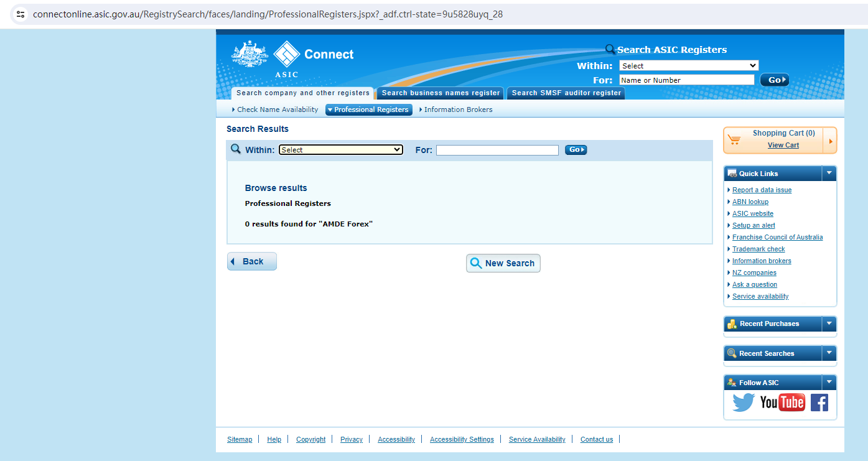Image resolution: width=868 pixels, height=461 pixels.
Task: Expand the Recent Searches panel
Action: [829, 353]
